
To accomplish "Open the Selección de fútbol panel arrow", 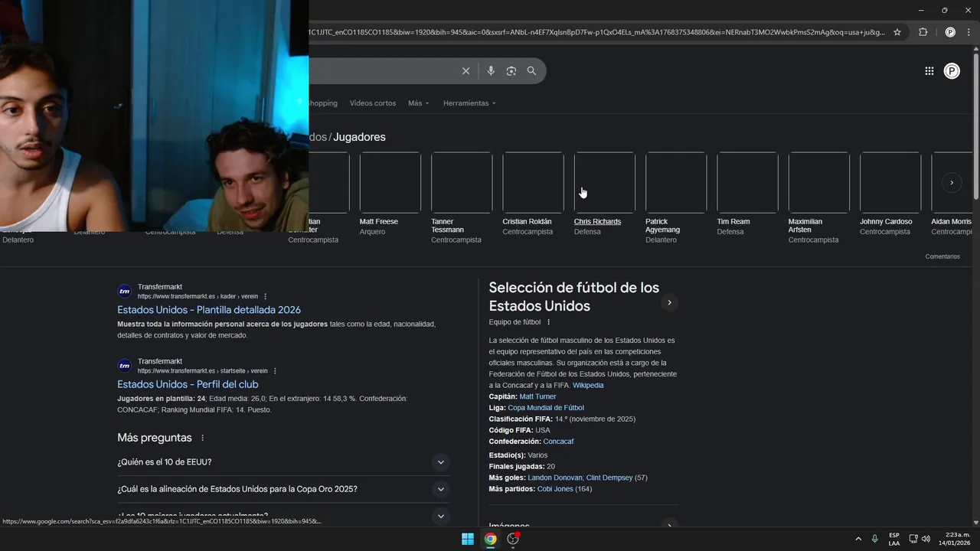I will pyautogui.click(x=669, y=303).
